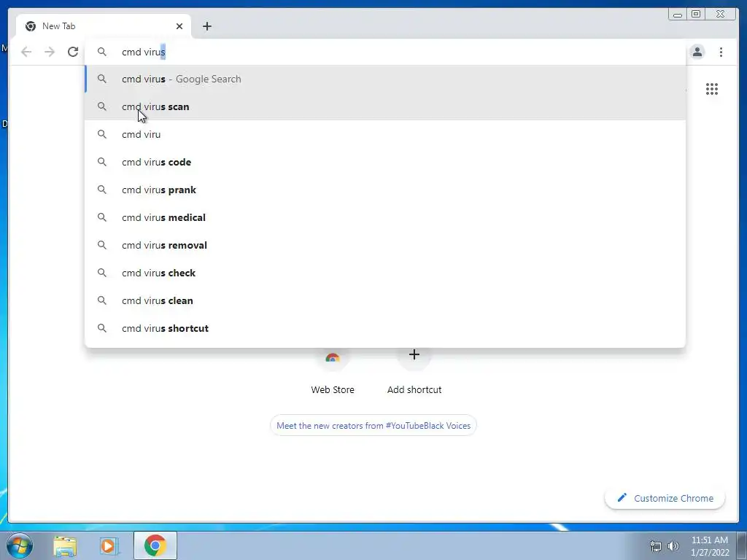Viewport: 747px width, 560px height.
Task: Choose the 'cmd virus medical' suggestion
Action: [385, 217]
